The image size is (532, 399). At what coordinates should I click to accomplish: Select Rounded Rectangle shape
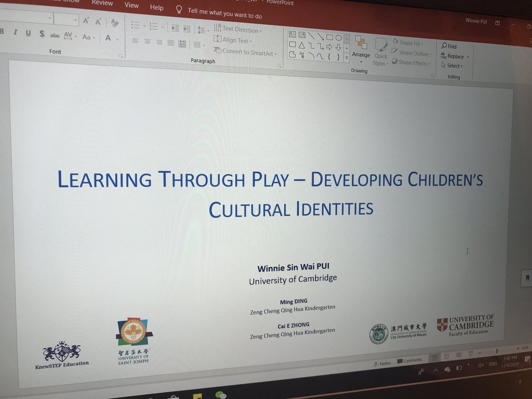[292, 44]
